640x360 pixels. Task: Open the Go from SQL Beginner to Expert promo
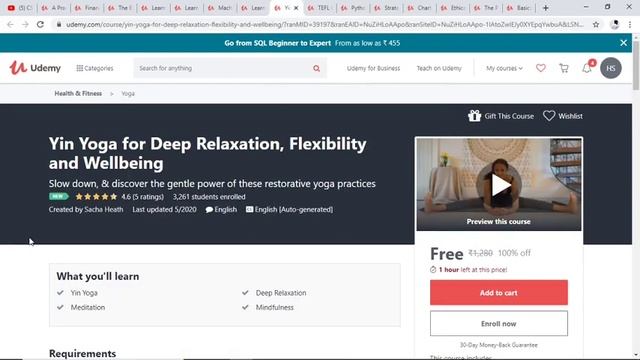(312, 43)
